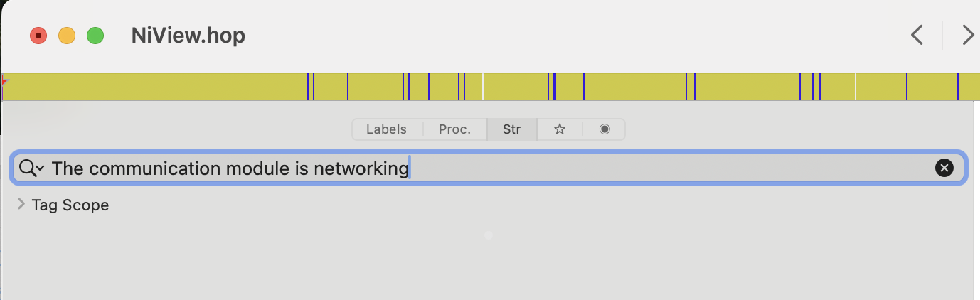Open the circle tags tab
This screenshot has height=300, width=980.
coord(604,129)
